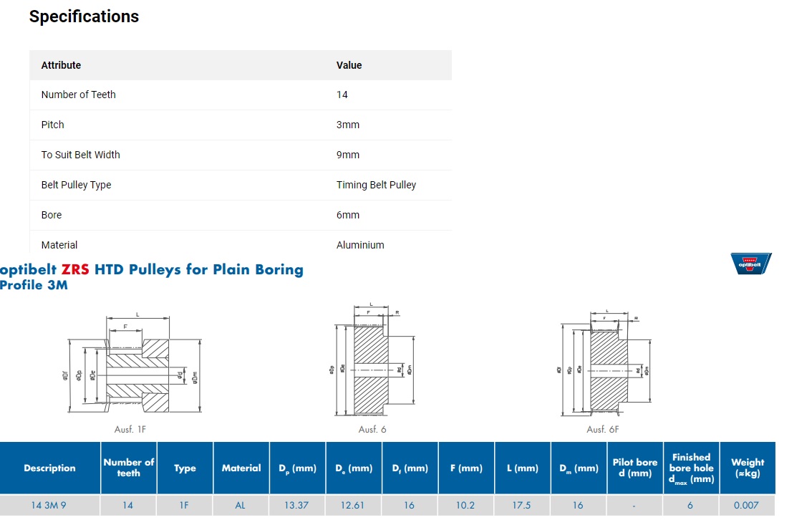
Task: Open the Ausf. 6 pulley diagram
Action: (x=372, y=360)
